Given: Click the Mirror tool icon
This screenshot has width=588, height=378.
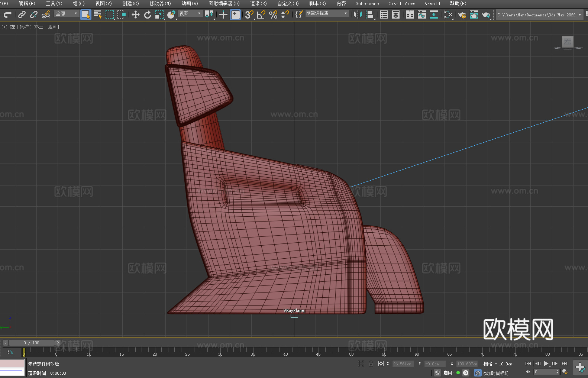Looking at the screenshot, I should [358, 14].
